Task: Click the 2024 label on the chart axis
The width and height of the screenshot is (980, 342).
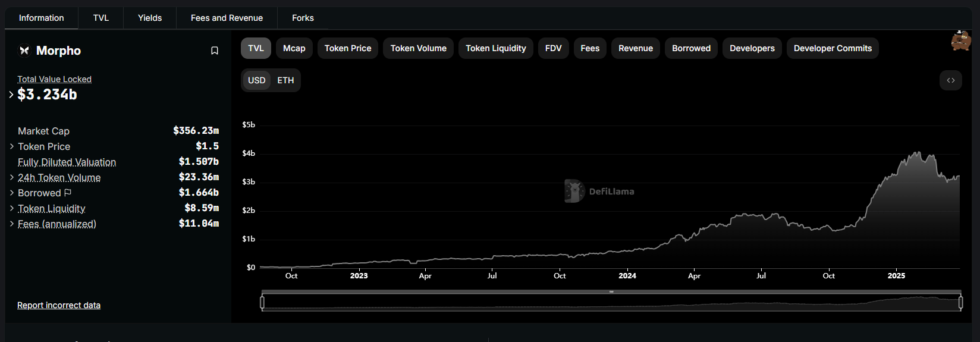Action: pos(627,275)
